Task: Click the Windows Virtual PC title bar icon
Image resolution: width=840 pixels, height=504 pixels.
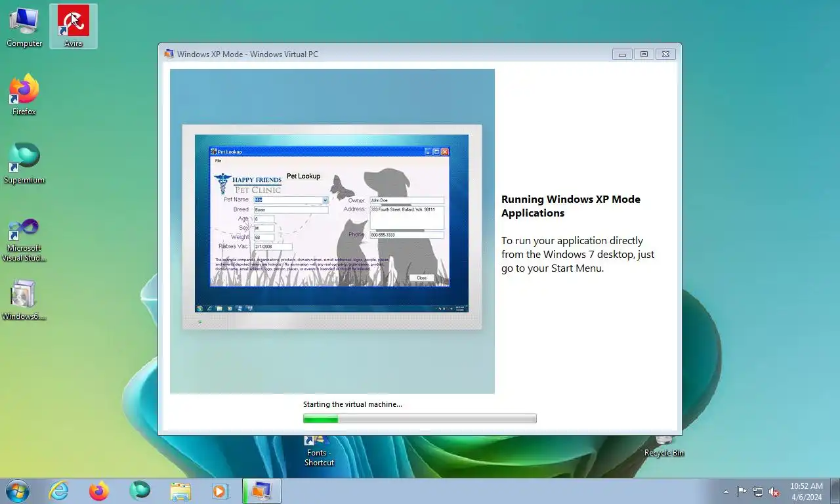Action: point(169,54)
